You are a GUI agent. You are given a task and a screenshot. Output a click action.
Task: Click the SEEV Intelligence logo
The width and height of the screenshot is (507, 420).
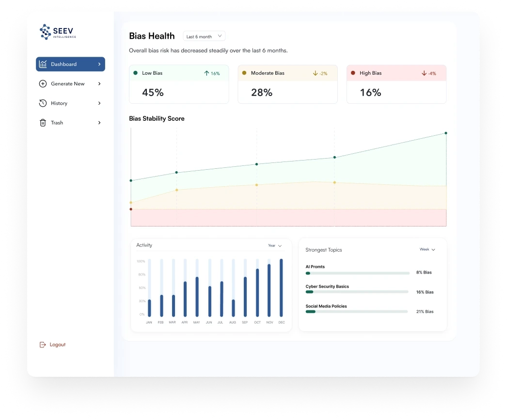point(57,32)
